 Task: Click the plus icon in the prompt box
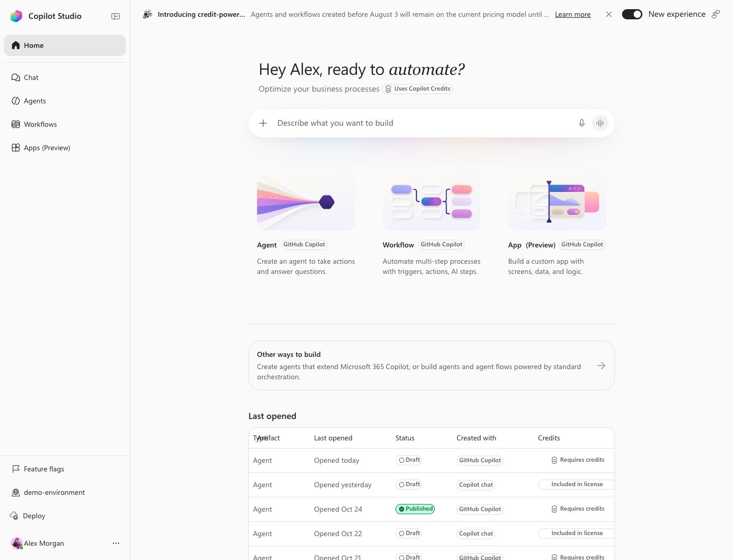(x=263, y=123)
